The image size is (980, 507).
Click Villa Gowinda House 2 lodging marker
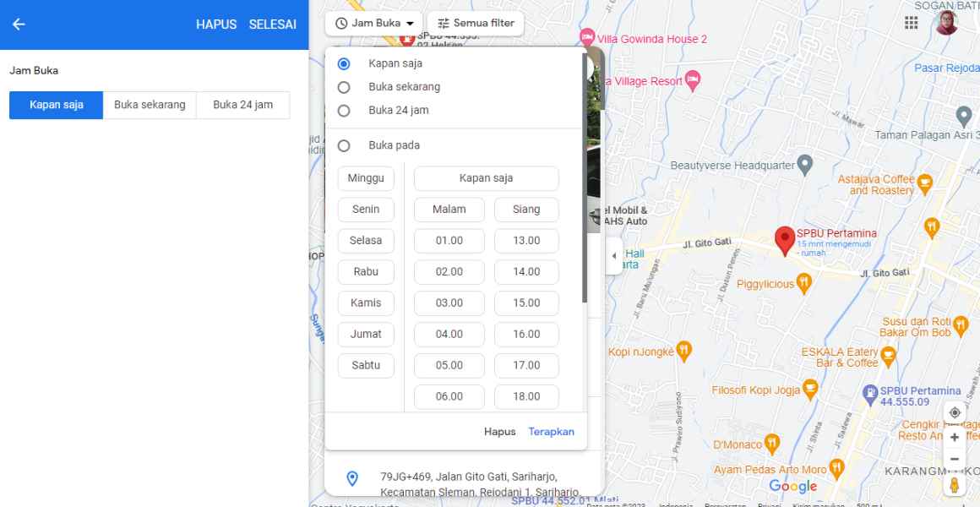(x=587, y=37)
